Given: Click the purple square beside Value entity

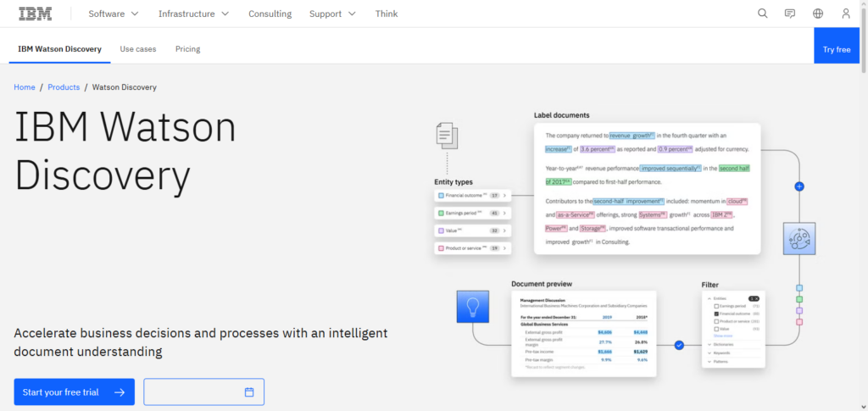Looking at the screenshot, I should [441, 230].
